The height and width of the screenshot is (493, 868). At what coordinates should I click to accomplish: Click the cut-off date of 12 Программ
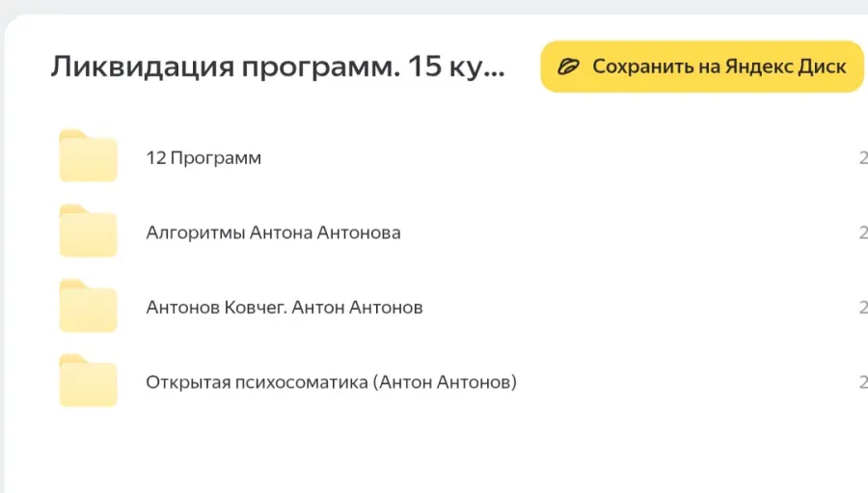point(862,157)
